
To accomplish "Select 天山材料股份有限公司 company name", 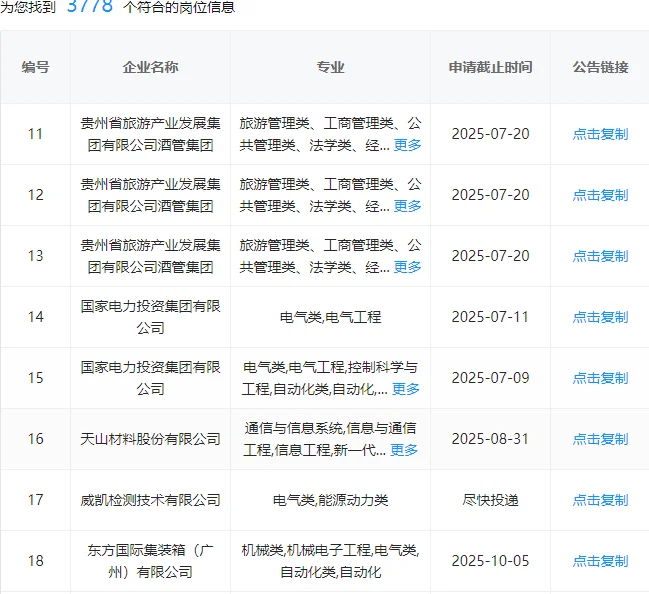I will (150, 439).
